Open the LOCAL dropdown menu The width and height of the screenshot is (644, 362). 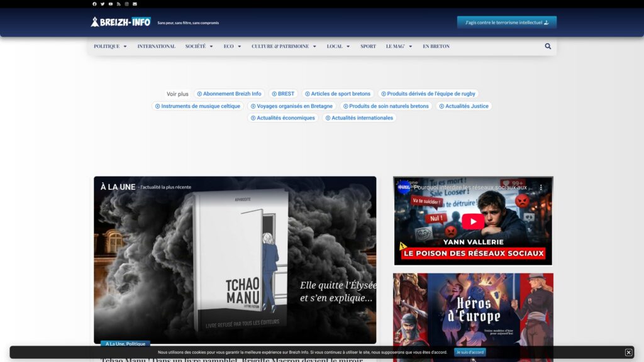click(337, 46)
